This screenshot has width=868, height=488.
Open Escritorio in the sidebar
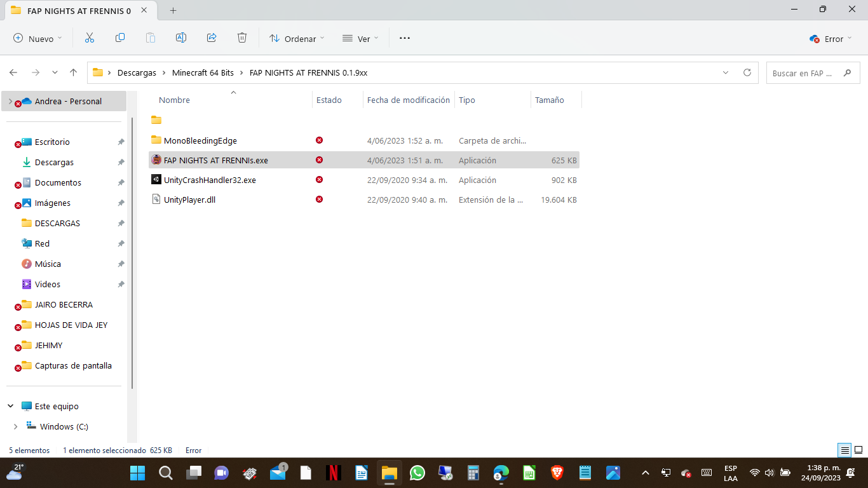52,142
